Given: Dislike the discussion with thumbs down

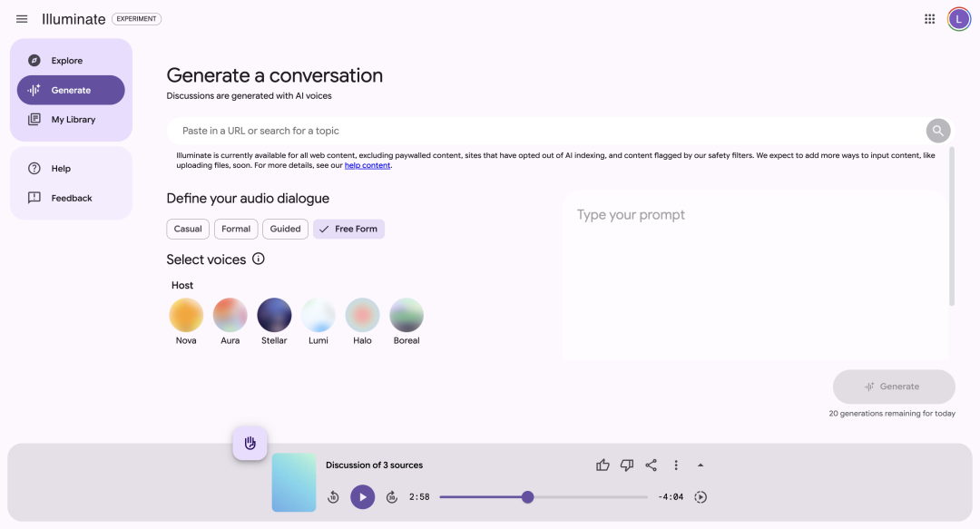Looking at the screenshot, I should (627, 465).
